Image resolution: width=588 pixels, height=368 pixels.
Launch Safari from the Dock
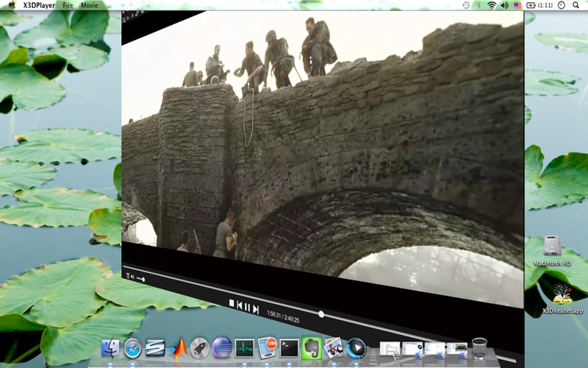pos(133,348)
